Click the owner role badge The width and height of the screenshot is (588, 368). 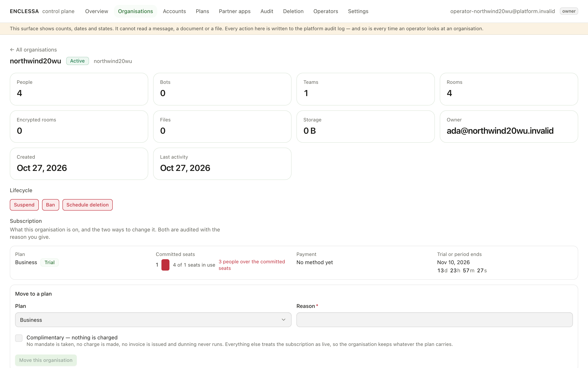[x=569, y=11]
